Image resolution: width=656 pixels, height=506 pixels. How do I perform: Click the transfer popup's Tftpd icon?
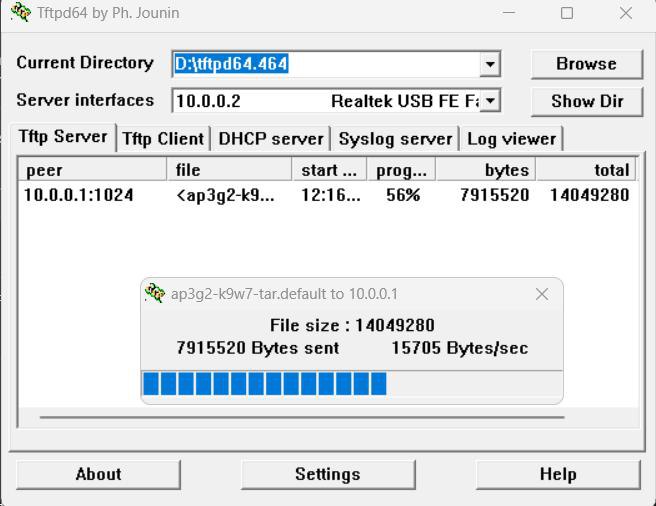coord(155,294)
